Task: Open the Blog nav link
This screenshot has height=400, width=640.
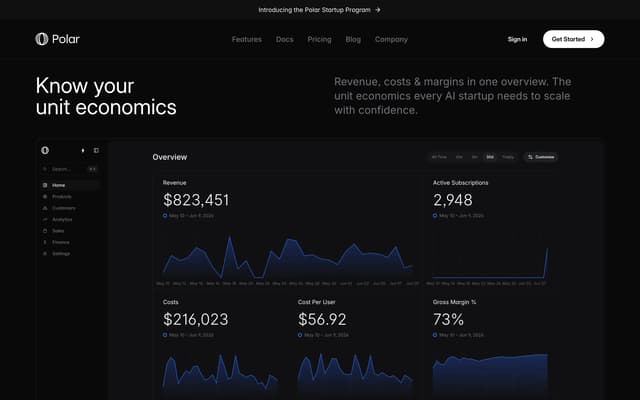Action: click(x=353, y=39)
